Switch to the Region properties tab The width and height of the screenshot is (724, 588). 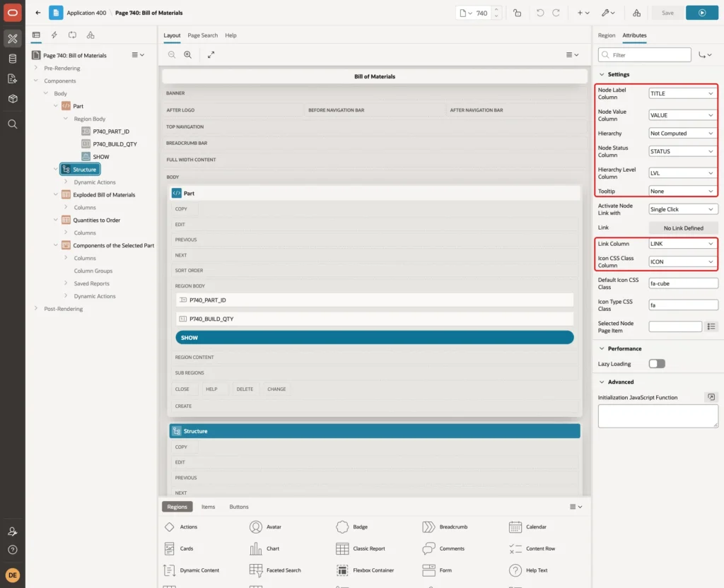click(606, 35)
